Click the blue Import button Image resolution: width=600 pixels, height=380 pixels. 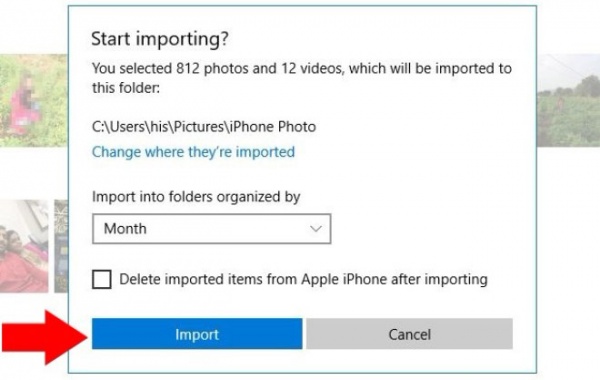pos(197,334)
